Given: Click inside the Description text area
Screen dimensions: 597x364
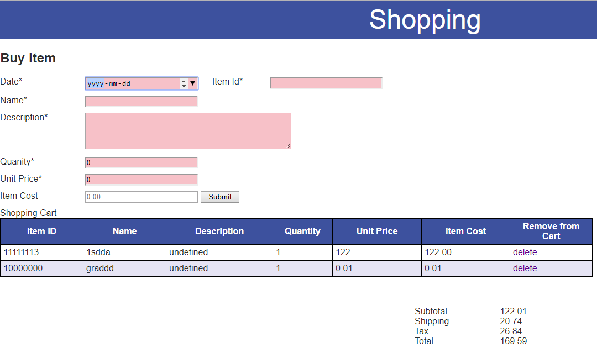Looking at the screenshot, I should coord(187,130).
